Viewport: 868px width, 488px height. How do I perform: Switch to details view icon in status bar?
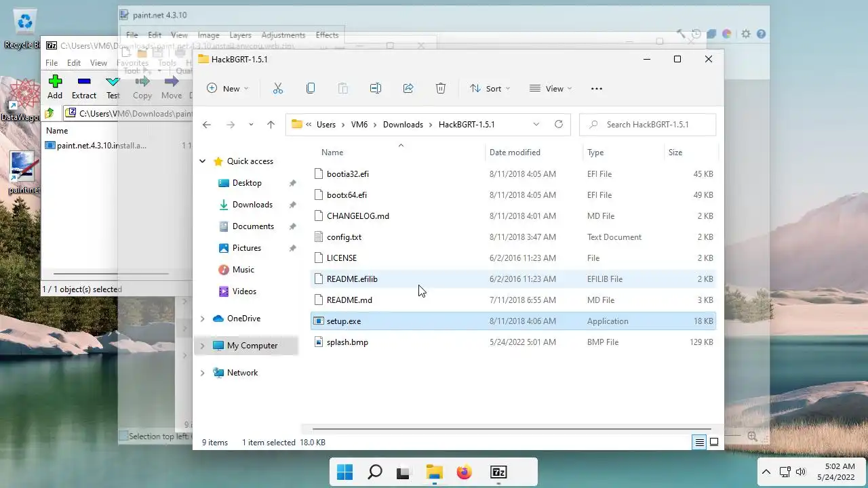[x=699, y=443]
